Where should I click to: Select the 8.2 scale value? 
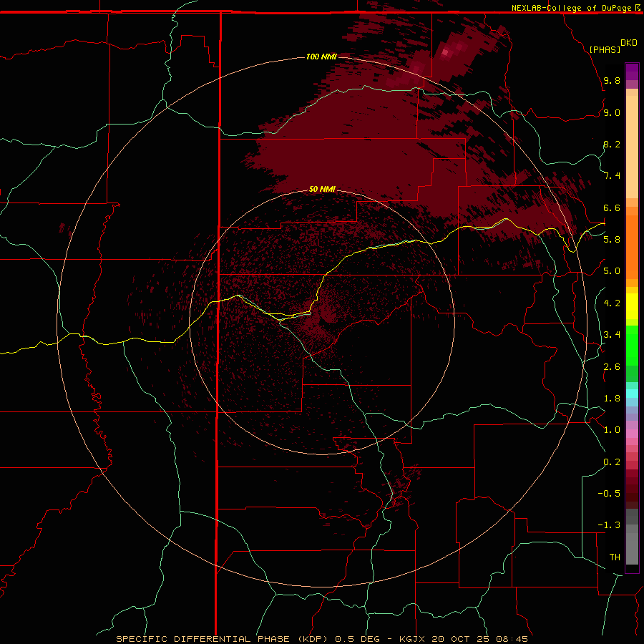click(x=612, y=145)
